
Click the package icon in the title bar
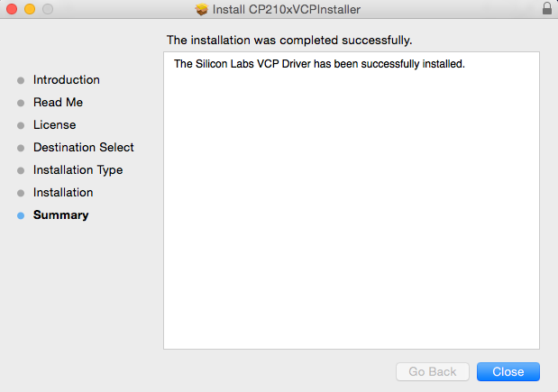pos(201,9)
